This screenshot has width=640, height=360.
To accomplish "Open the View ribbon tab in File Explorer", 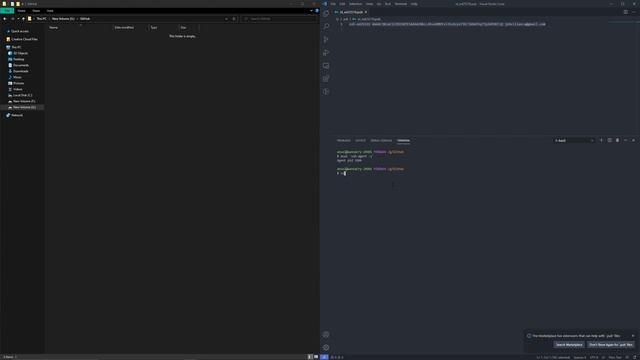I will (x=50, y=11).
